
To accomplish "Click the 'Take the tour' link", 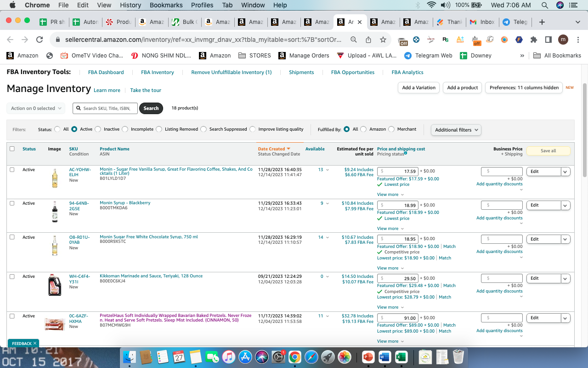I will [146, 90].
